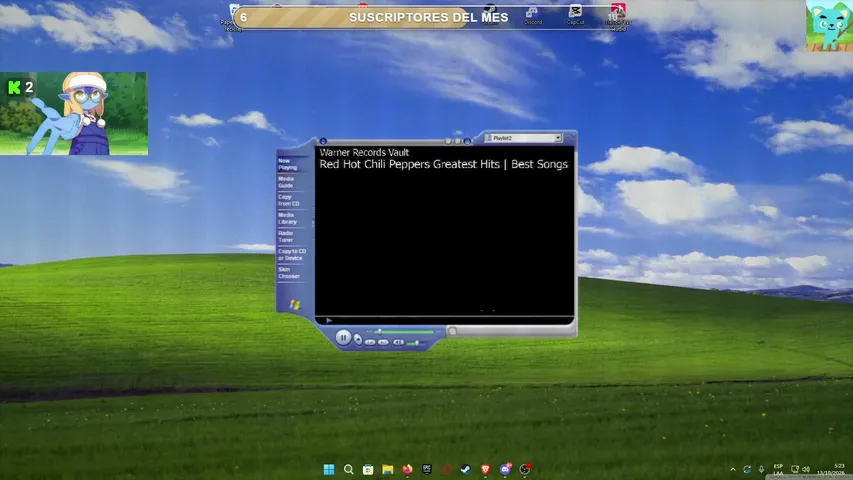The width and height of the screenshot is (853, 480).
Task: Open the network tray icon
Action: (795, 469)
